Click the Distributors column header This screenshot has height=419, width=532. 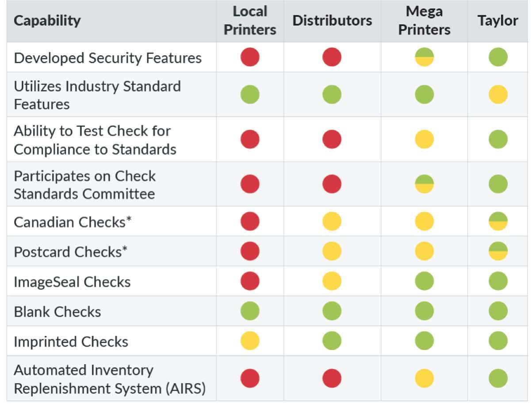pos(332,21)
